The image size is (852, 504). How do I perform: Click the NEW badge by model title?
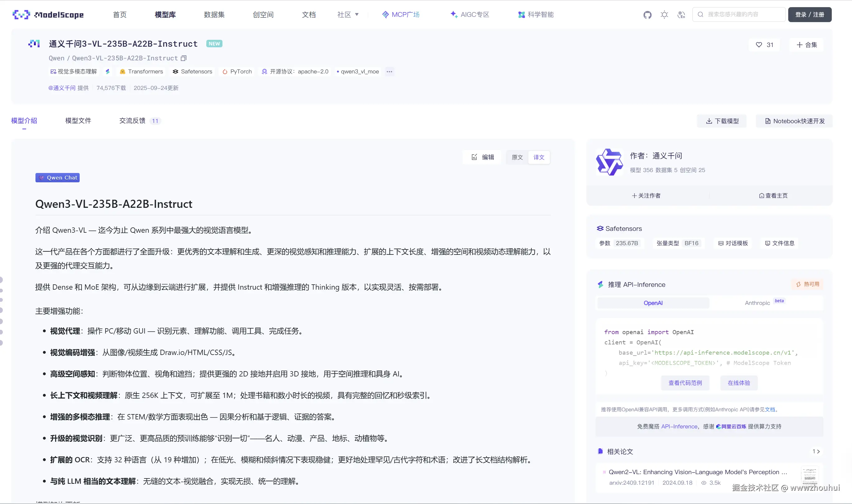coord(214,44)
